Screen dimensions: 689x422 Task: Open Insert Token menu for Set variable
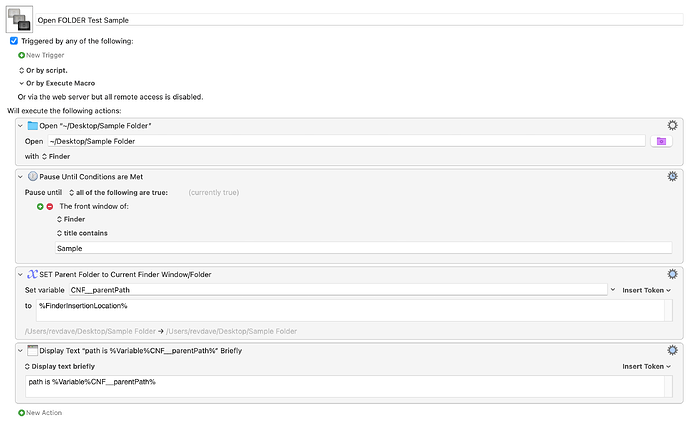pos(646,290)
